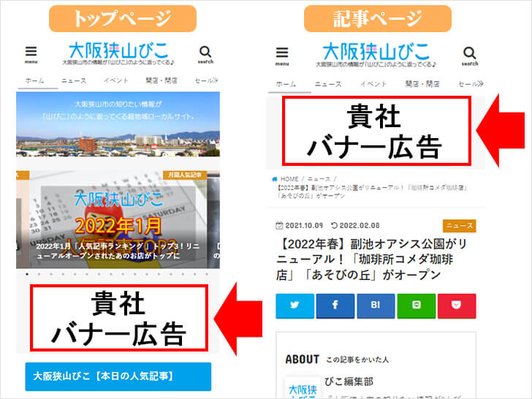Share article via Twitter button
Image resolution: width=532 pixels, height=399 pixels.
coord(294,305)
